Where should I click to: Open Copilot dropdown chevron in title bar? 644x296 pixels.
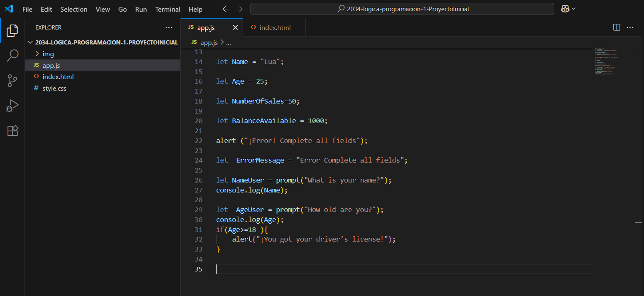574,9
